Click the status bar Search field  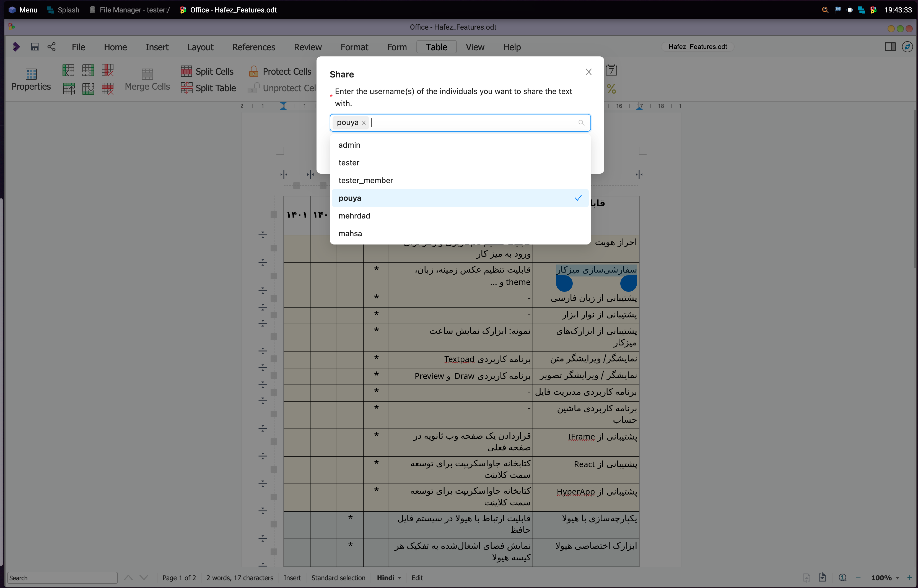[x=62, y=578]
